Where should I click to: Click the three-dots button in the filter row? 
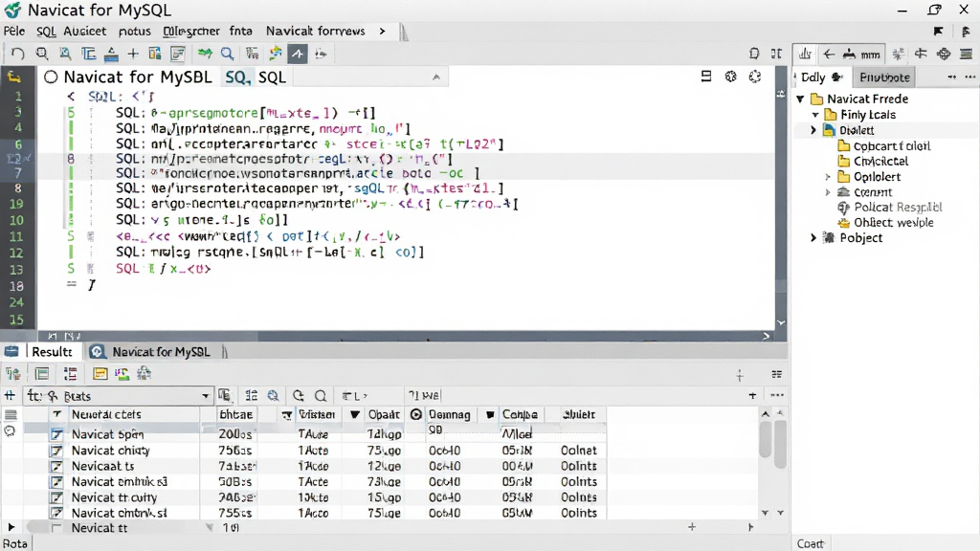point(777,395)
